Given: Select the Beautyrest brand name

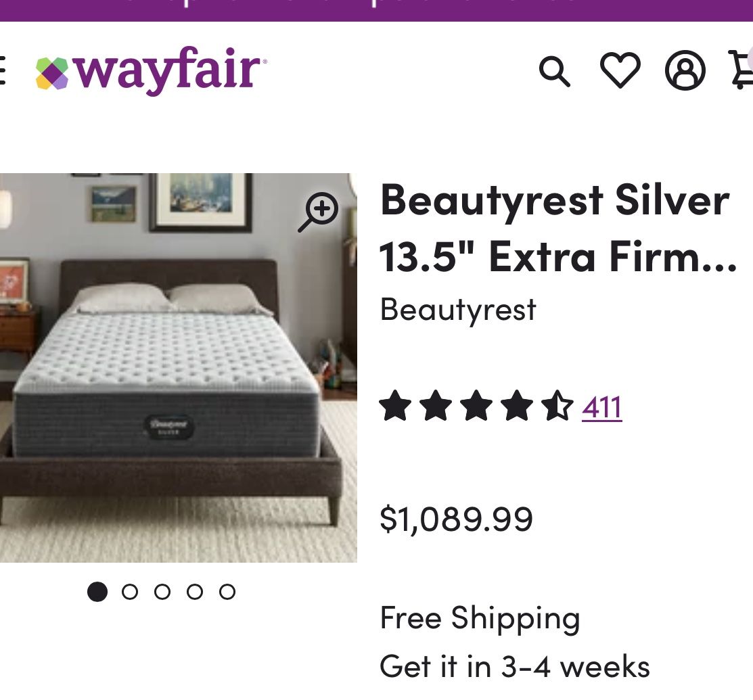Looking at the screenshot, I should coord(457,310).
